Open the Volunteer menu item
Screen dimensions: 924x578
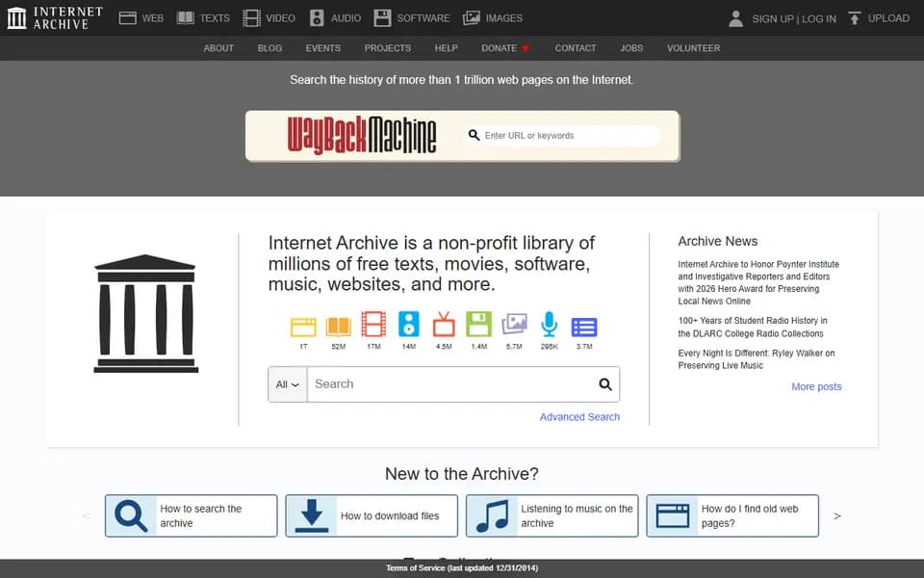[694, 48]
